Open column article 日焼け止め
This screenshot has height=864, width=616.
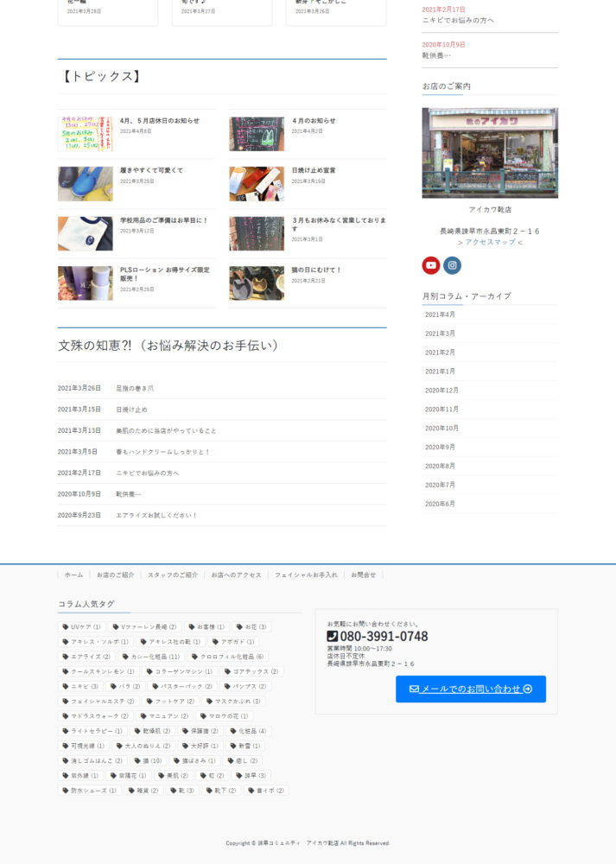tap(131, 410)
